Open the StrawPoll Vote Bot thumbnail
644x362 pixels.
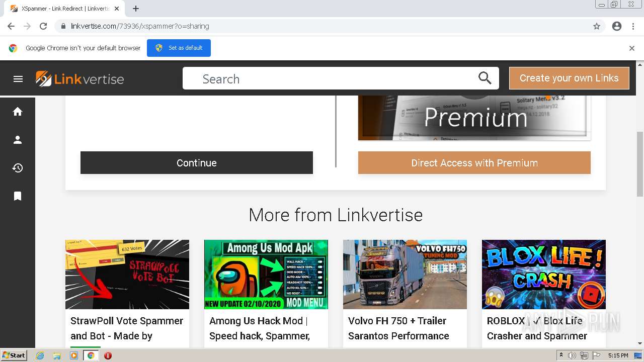127,275
